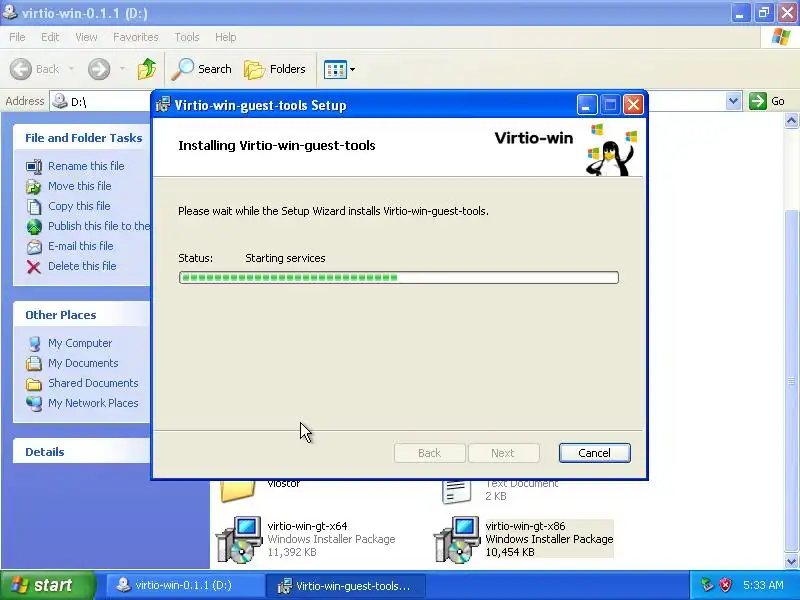Click Publish this file to the Web
Screen dimensions: 800x600
click(99, 226)
